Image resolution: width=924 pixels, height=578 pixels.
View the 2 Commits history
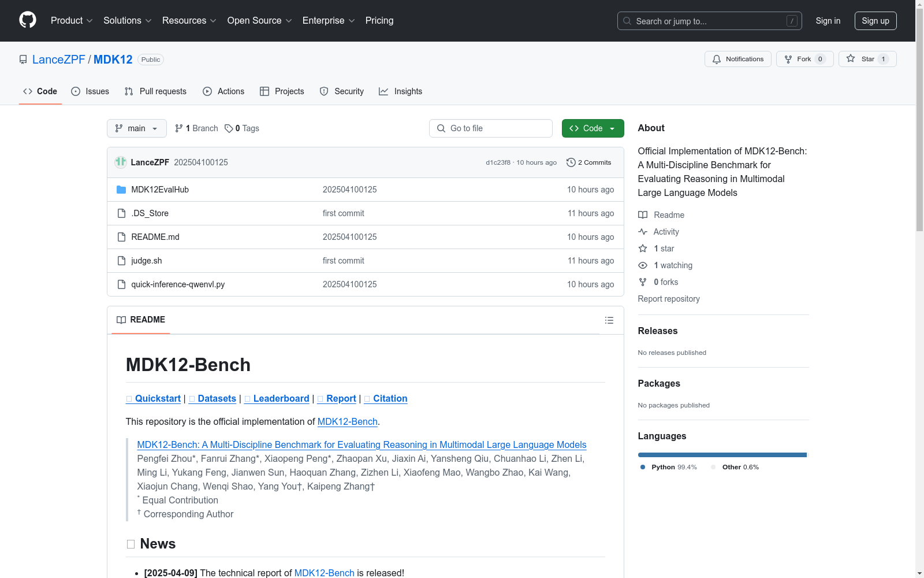point(589,162)
